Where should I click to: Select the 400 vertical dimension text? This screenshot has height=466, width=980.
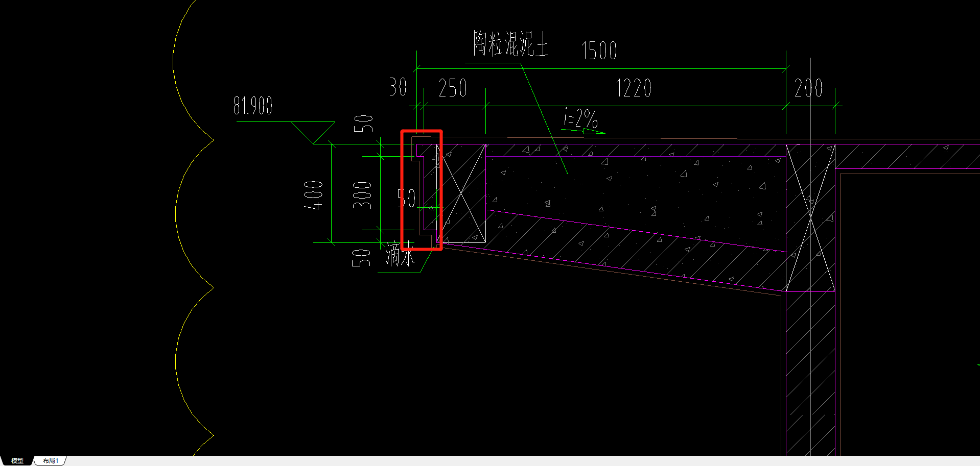point(313,195)
